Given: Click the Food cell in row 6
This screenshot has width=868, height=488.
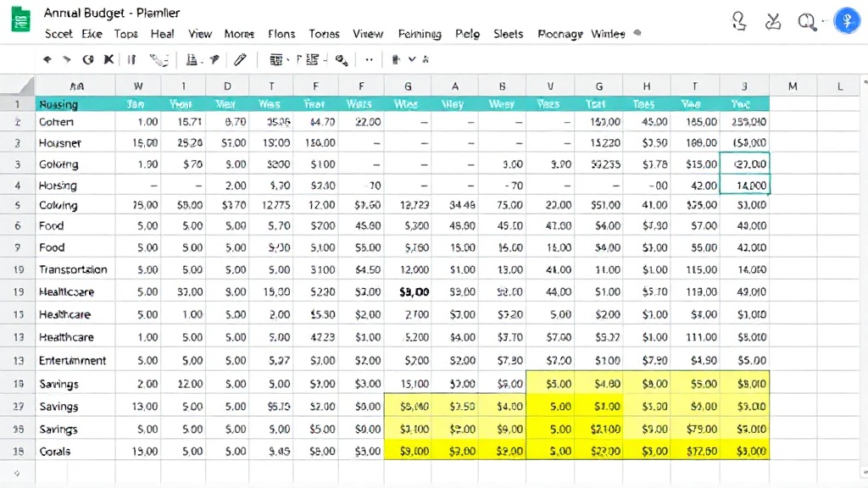Looking at the screenshot, I should pyautogui.click(x=75, y=225).
